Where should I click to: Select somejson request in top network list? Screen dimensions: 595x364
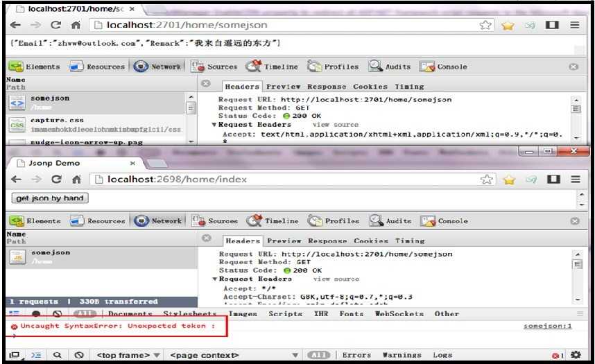tap(96, 103)
